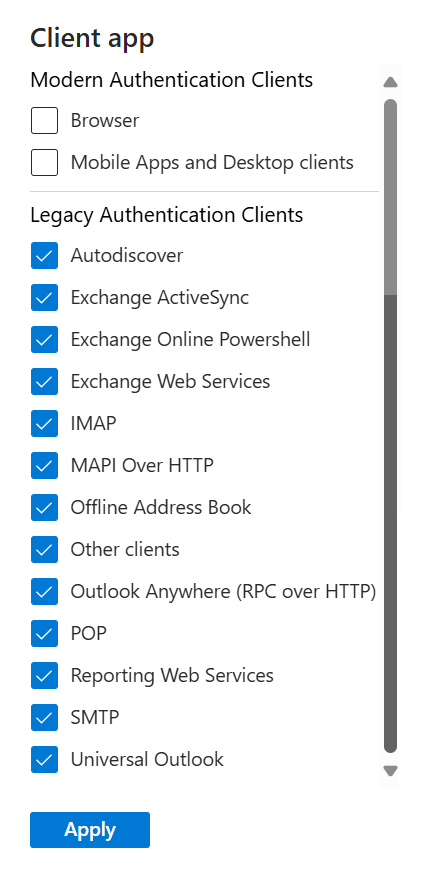
Task: Click the scrollbar down arrow
Action: pyautogui.click(x=390, y=770)
